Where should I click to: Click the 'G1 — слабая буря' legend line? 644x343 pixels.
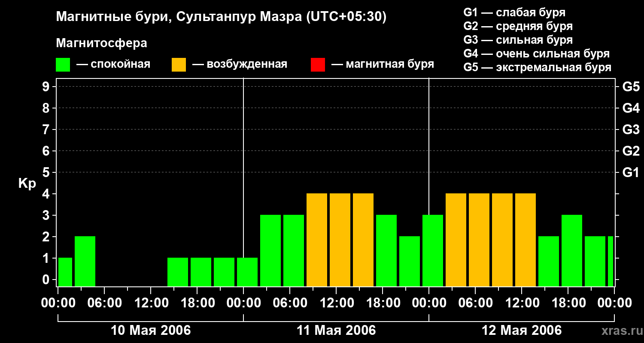click(514, 12)
